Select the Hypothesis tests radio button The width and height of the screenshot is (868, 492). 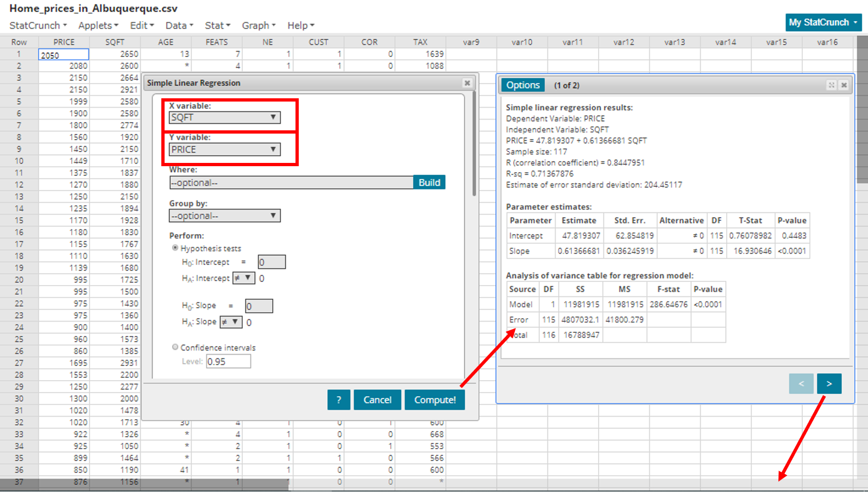coord(175,248)
